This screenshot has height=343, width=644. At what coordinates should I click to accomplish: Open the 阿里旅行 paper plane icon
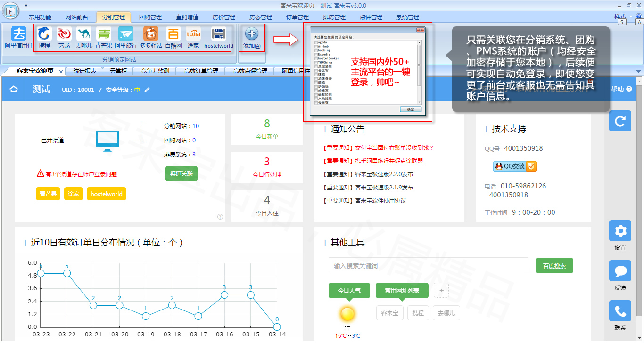(x=126, y=34)
